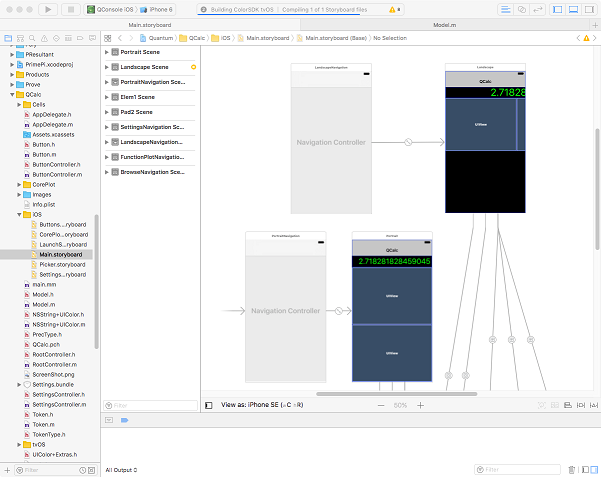Go forward in editor history
601x477 pixels.
point(131,38)
